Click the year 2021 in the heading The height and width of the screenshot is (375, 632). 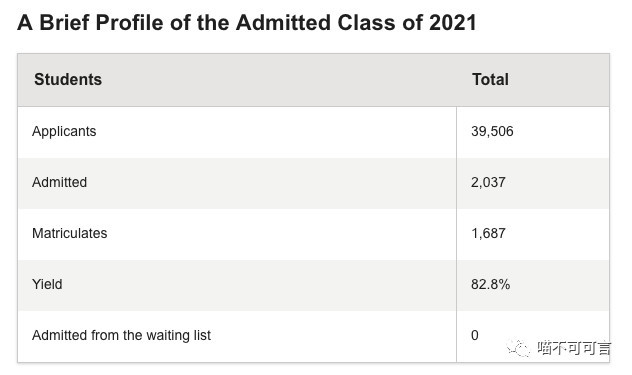(453, 23)
